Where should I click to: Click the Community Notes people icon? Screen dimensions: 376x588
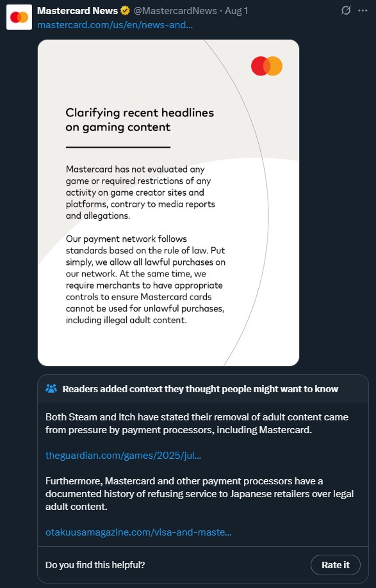pyautogui.click(x=51, y=388)
